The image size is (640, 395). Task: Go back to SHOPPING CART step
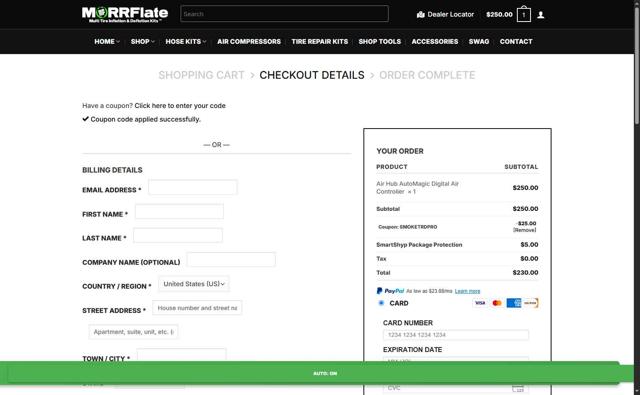(x=201, y=75)
